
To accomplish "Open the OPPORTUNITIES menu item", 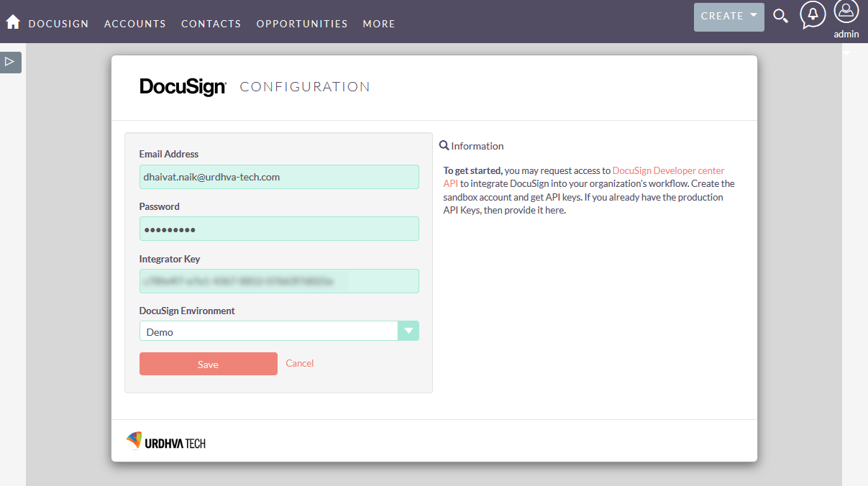I will [302, 24].
